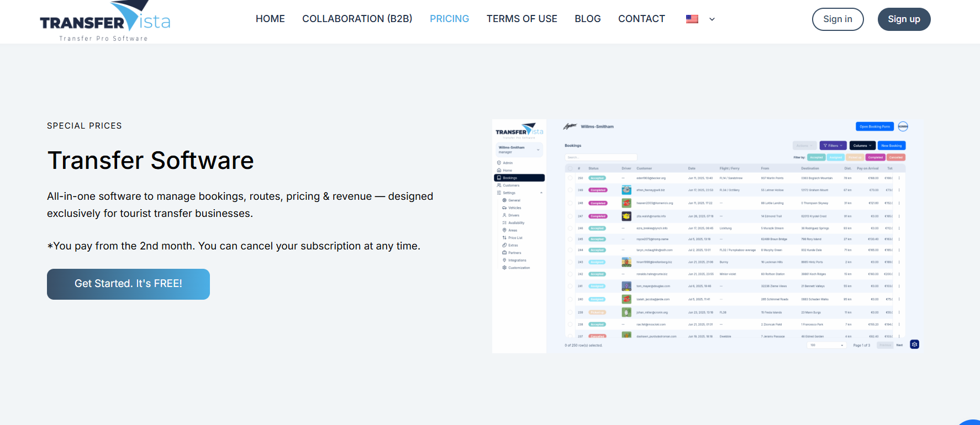This screenshot has width=980, height=425.
Task: Click the Customization gear icon in the sidebar
Action: [x=504, y=268]
